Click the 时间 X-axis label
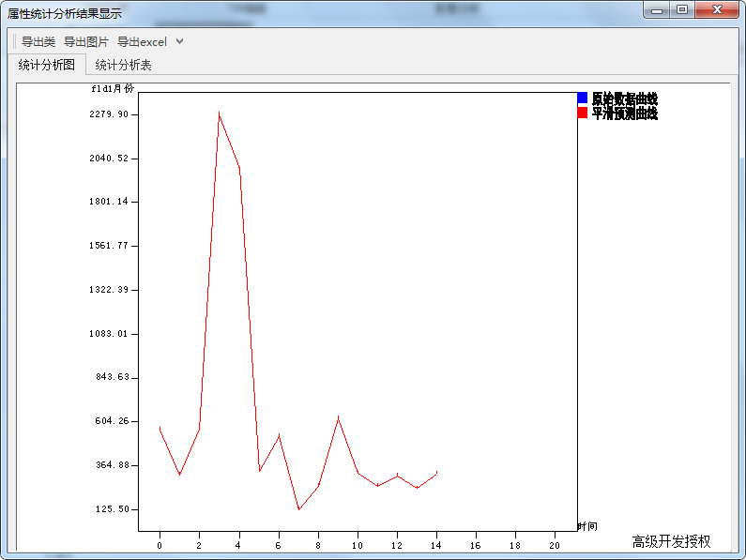Screen dimensions: 746x560 (587, 525)
